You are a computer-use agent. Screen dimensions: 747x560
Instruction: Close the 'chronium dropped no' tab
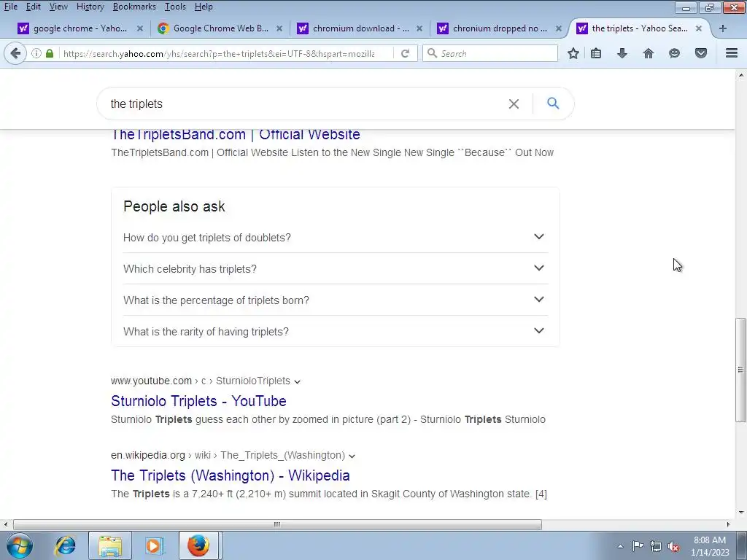[x=559, y=28]
